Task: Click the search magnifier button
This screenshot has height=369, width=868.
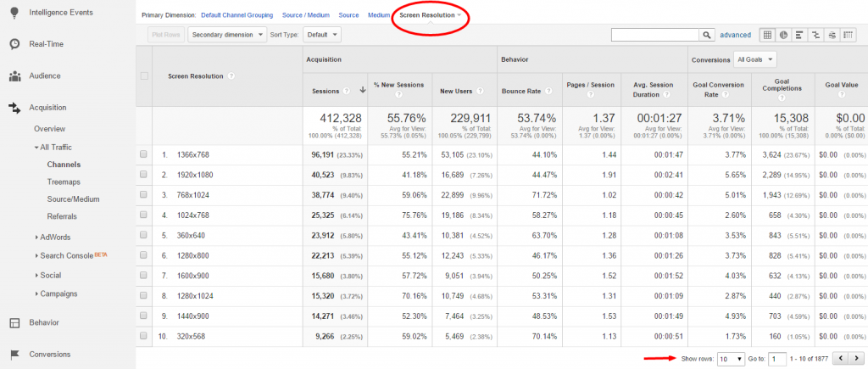Action: 707,35
